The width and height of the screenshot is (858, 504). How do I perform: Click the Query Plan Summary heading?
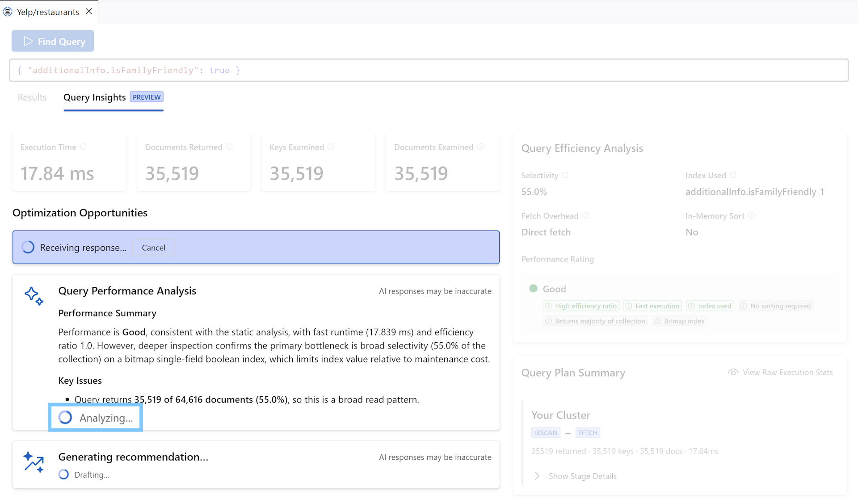[x=573, y=373]
